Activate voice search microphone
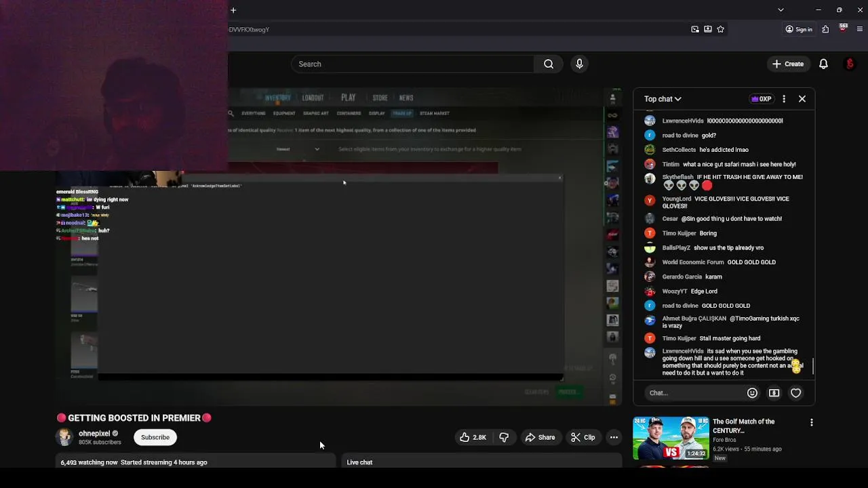Screen dimensions: 868x488 pyautogui.click(x=579, y=64)
